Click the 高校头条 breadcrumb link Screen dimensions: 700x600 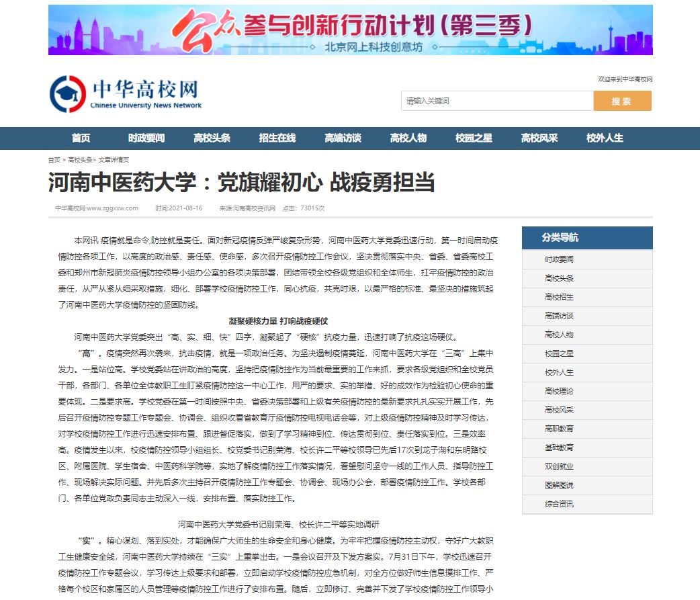click(x=81, y=160)
